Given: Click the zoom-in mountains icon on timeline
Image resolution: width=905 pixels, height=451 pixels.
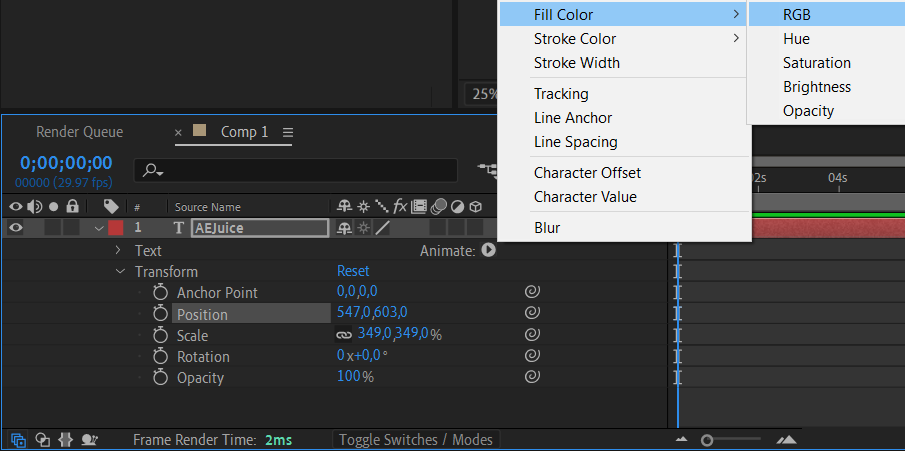Looking at the screenshot, I should (786, 440).
